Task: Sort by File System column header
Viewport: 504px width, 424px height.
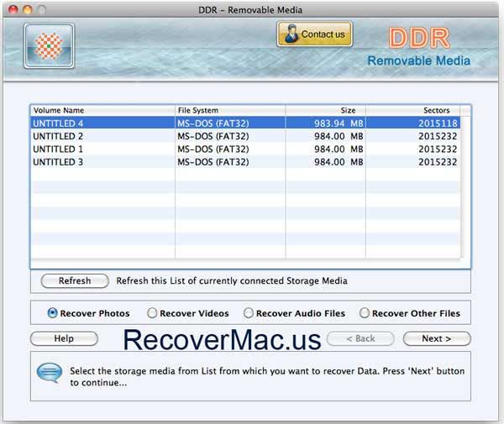Action: pyautogui.click(x=230, y=111)
